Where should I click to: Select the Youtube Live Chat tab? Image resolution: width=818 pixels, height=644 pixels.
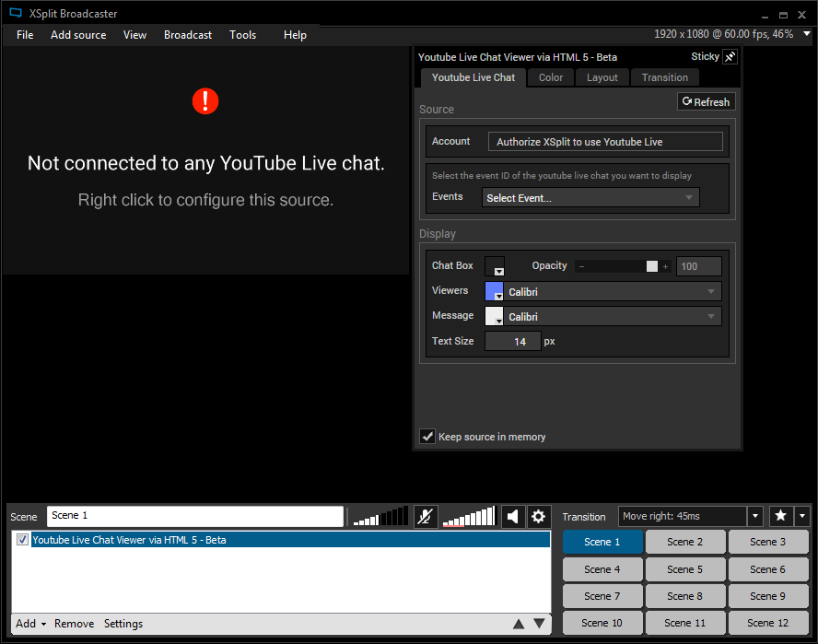pyautogui.click(x=473, y=77)
